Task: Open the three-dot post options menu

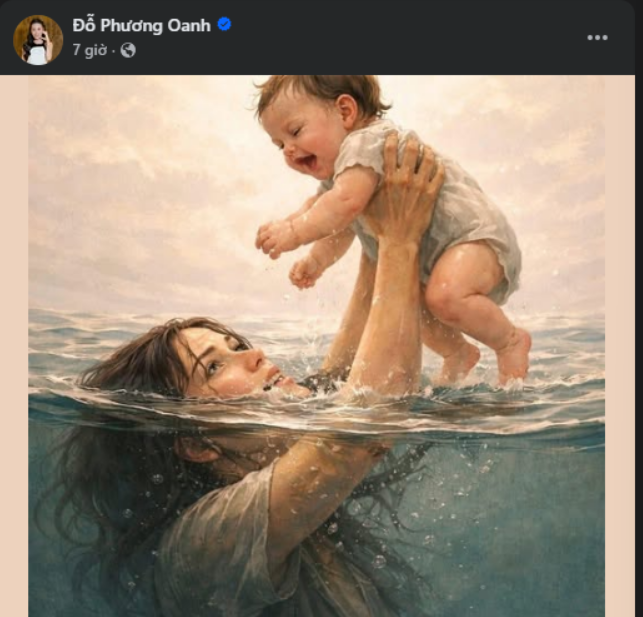Action: (597, 37)
